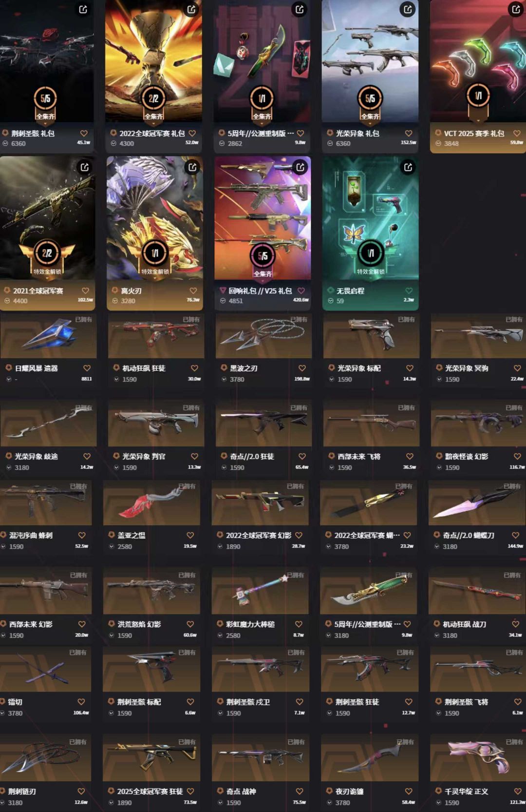Share the 无畏启程 bundle card
The width and height of the screenshot is (526, 812).
408,167
